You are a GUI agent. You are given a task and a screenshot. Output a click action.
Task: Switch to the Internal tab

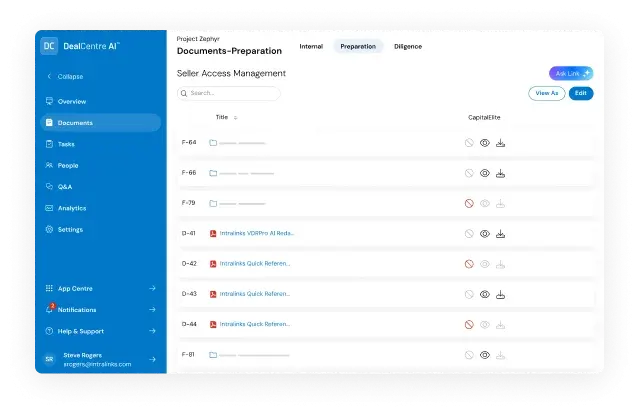point(311,46)
